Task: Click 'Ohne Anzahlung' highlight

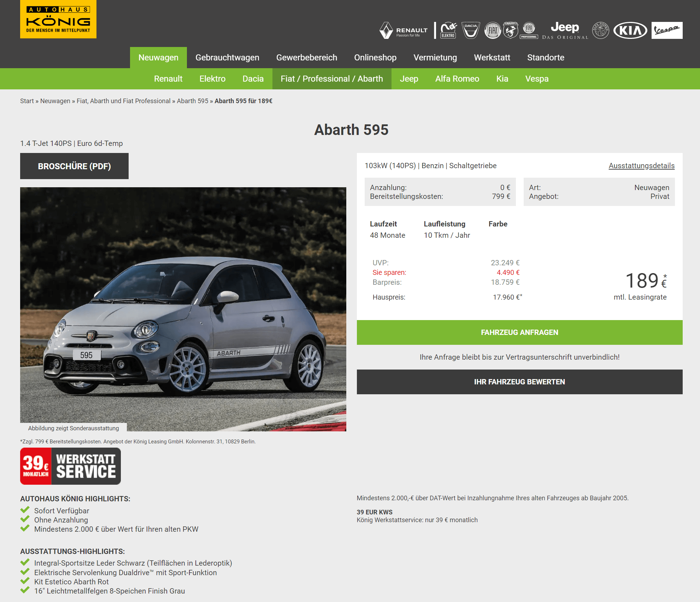Action: [x=61, y=520]
